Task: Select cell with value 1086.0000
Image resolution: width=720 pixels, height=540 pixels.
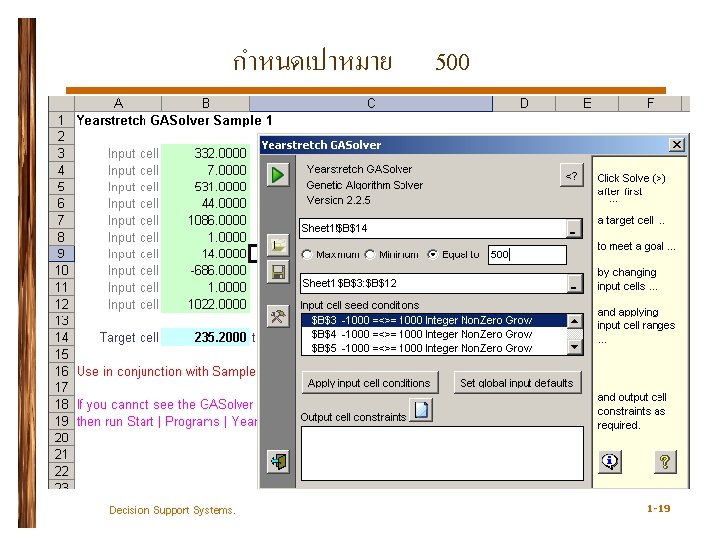Action: [205, 220]
